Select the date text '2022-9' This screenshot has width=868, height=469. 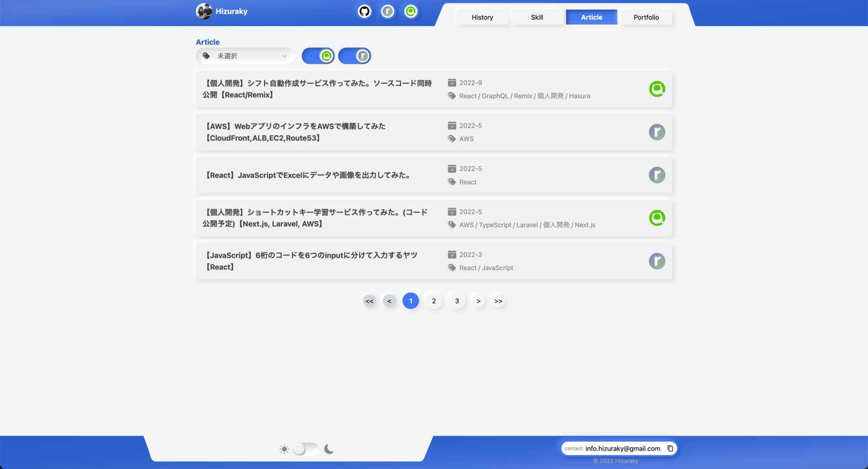(x=471, y=83)
